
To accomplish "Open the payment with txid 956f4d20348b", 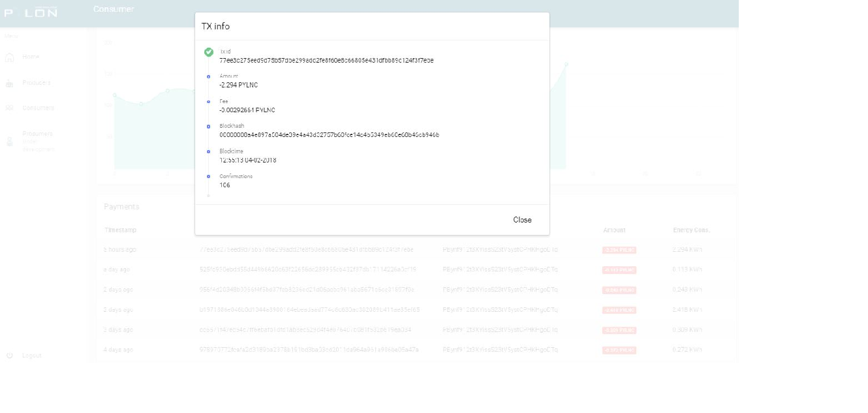I will click(x=307, y=290).
